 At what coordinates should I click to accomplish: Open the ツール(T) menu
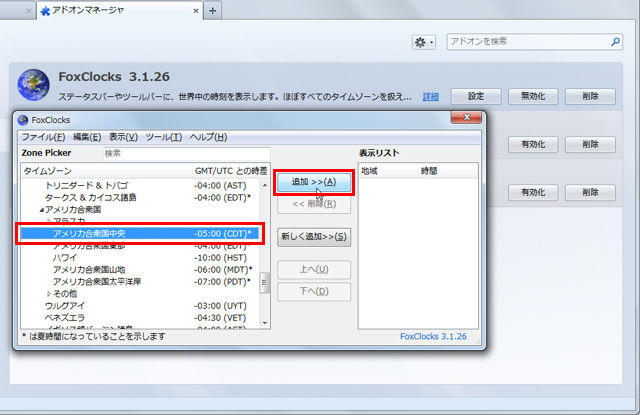pyautogui.click(x=164, y=137)
